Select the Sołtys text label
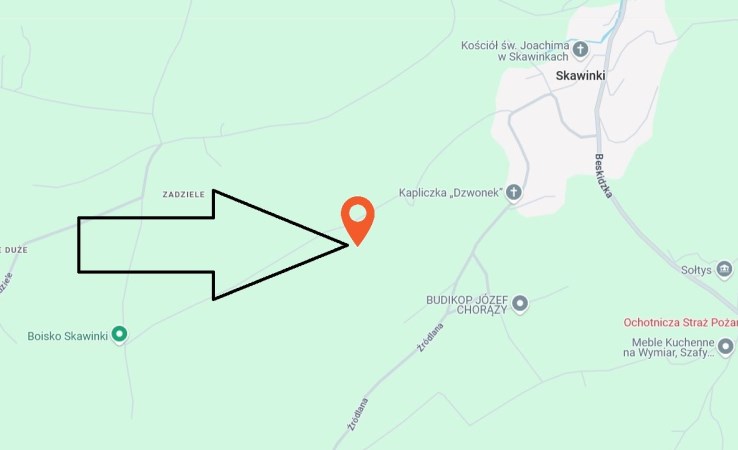Image resolution: width=738 pixels, height=450 pixels. click(x=696, y=270)
